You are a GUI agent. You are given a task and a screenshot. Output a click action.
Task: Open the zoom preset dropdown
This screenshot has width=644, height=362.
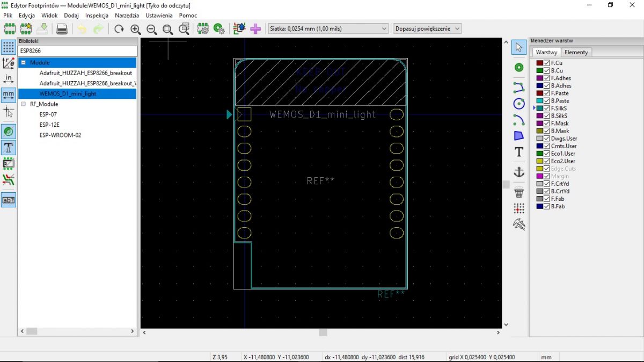tap(457, 28)
